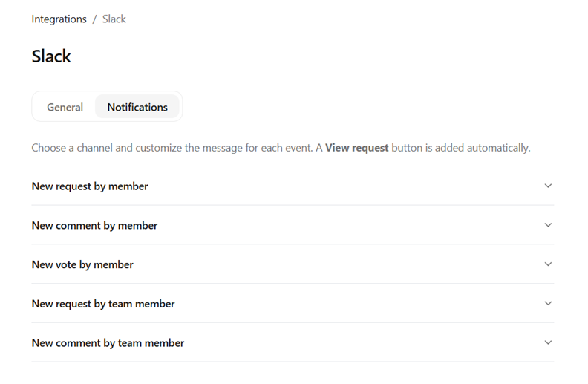
Task: Open the 'New vote by member' row label
Action: click(82, 264)
